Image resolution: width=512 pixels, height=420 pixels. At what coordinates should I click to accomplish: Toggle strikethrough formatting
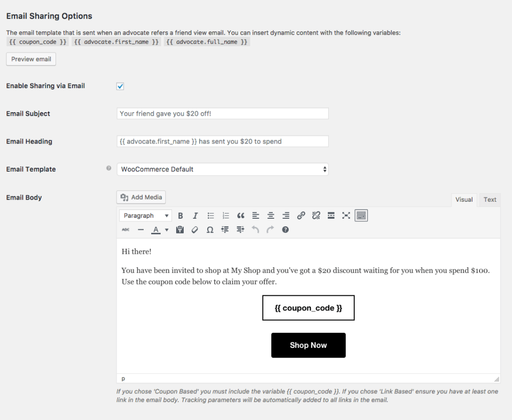tap(126, 230)
